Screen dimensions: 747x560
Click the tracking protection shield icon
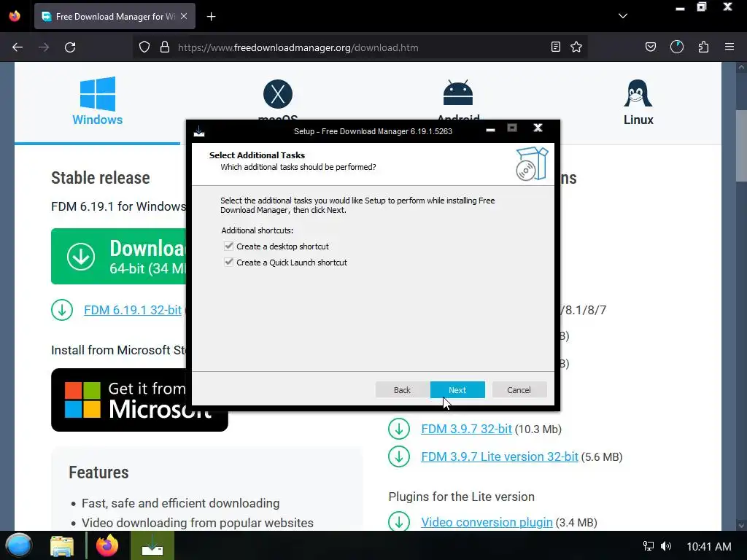click(144, 47)
